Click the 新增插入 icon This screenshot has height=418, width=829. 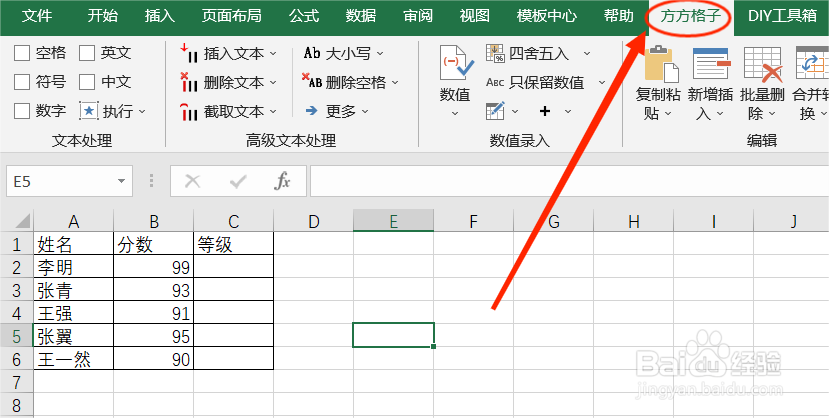click(711, 63)
